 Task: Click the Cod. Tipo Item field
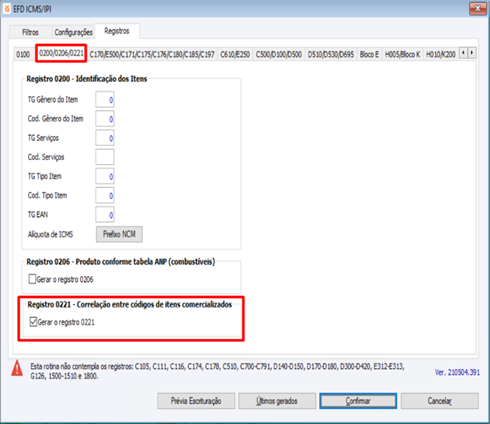pos(105,195)
